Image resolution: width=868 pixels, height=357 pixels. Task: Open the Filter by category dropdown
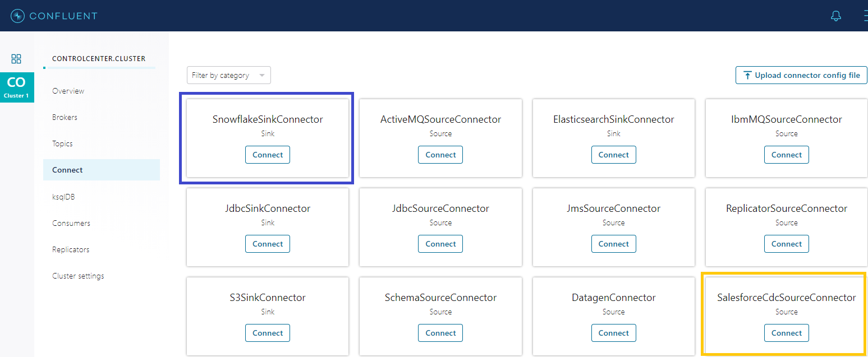(228, 75)
